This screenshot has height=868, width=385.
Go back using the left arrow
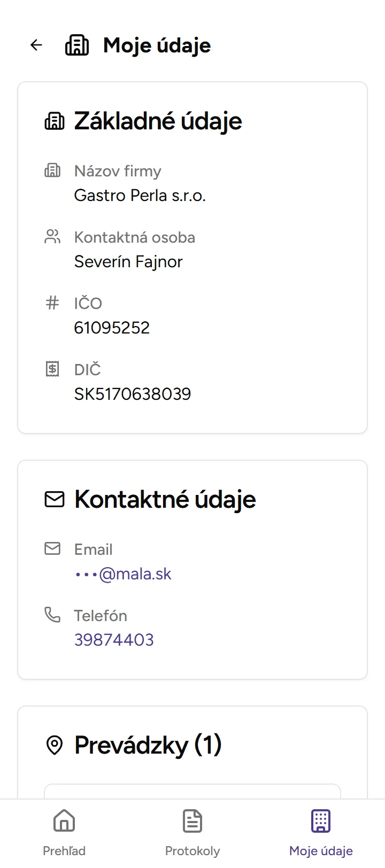point(36,45)
